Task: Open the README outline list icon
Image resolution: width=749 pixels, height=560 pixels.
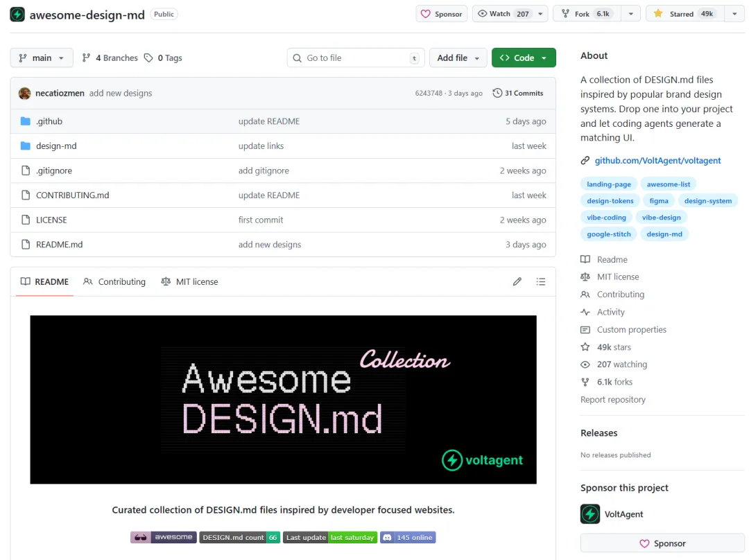Action: (x=541, y=281)
